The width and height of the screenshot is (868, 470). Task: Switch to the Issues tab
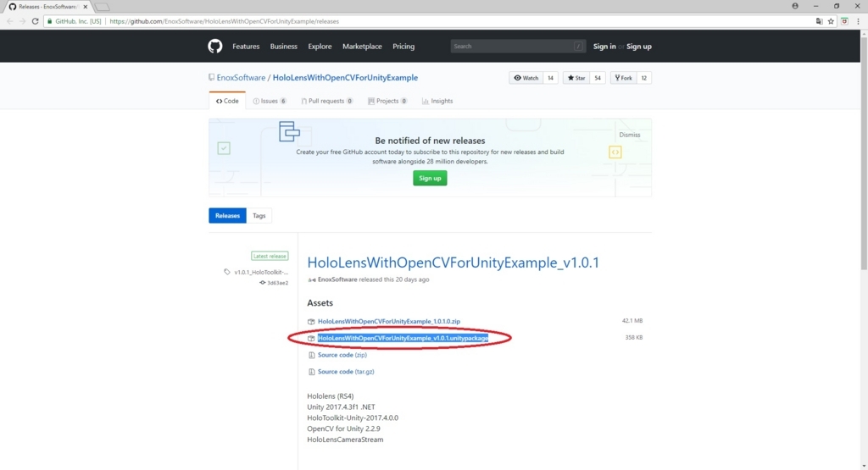[270, 101]
